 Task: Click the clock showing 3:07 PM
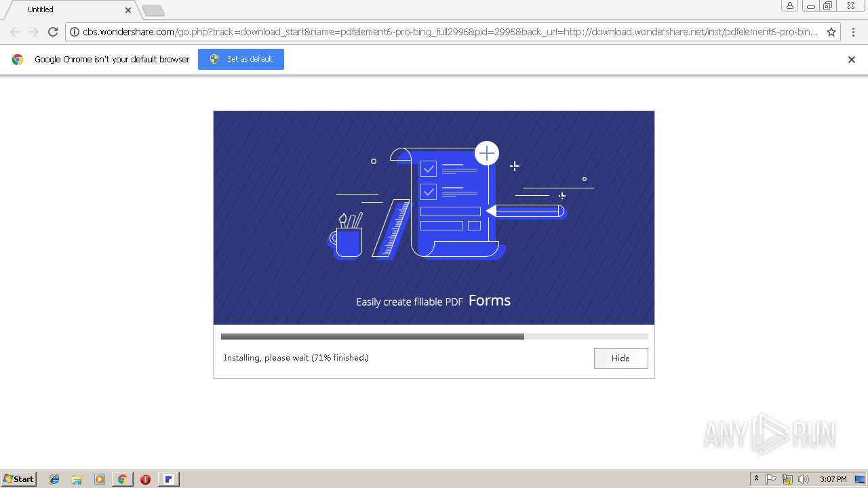coord(833,479)
